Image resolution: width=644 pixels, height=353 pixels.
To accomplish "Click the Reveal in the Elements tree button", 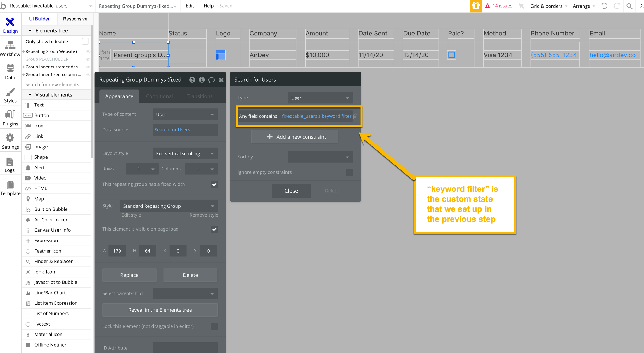I will [x=160, y=310].
